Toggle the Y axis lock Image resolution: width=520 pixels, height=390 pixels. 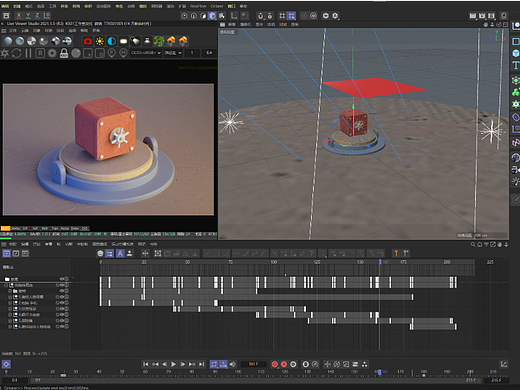(x=28, y=16)
